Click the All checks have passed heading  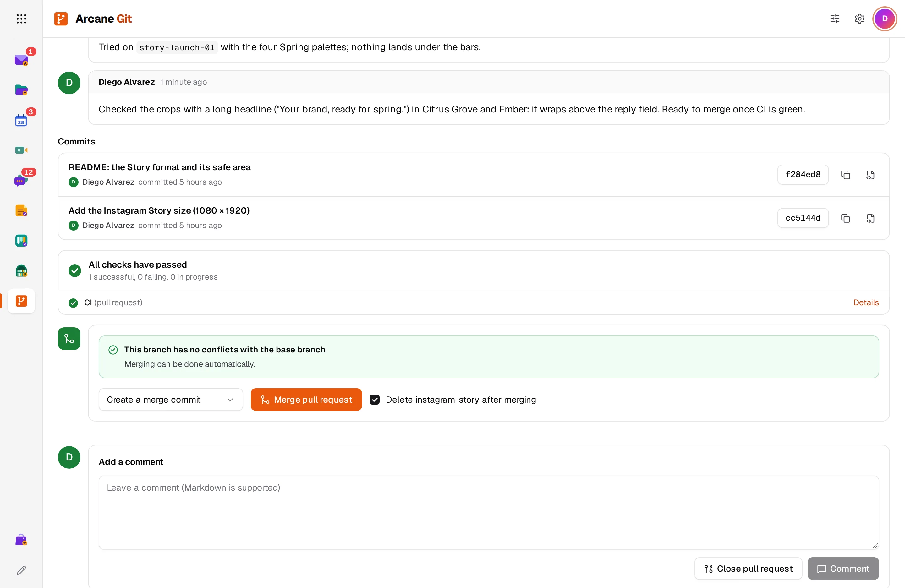pos(138,264)
